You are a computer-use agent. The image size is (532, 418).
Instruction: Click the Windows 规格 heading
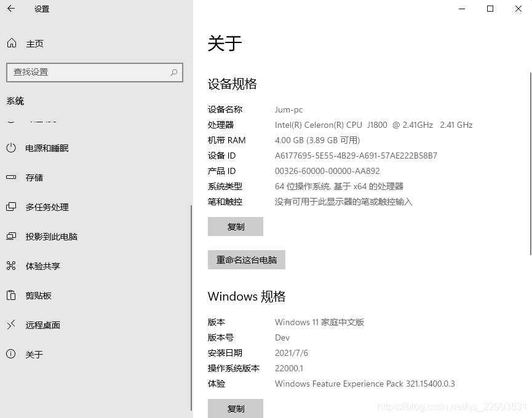[x=247, y=296]
